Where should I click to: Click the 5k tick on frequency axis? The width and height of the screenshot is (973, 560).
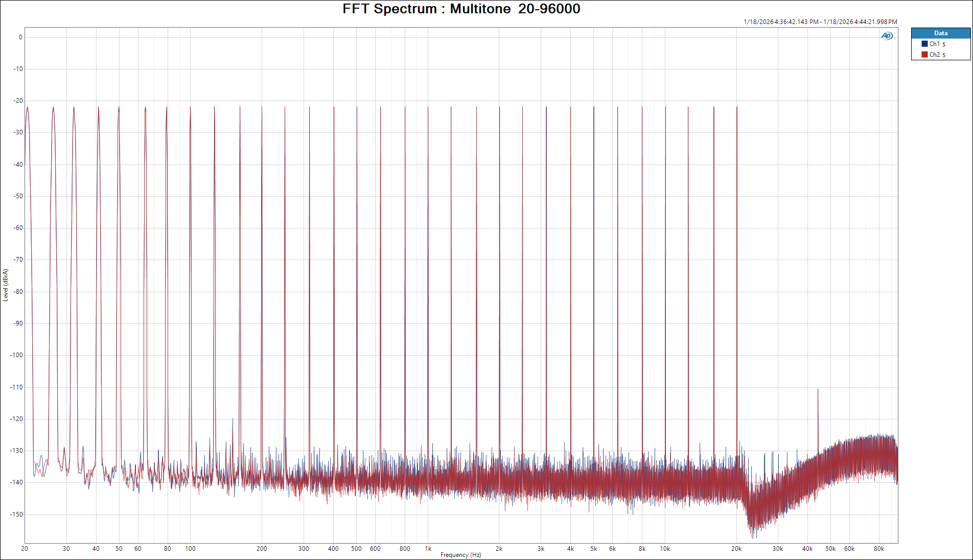click(x=593, y=549)
